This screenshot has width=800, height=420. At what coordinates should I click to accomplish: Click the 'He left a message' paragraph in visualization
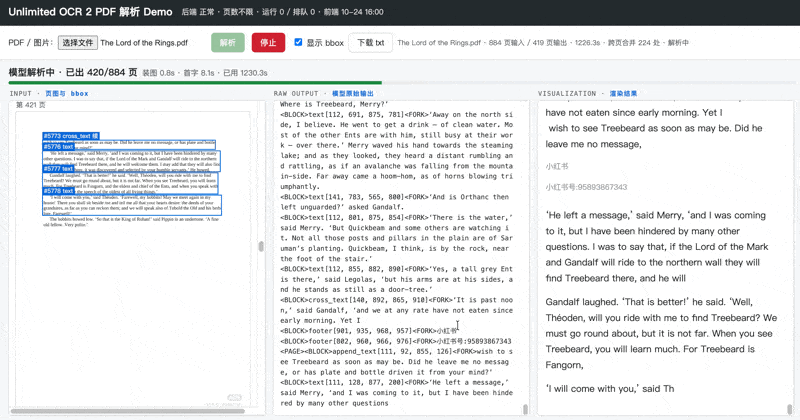click(x=657, y=246)
